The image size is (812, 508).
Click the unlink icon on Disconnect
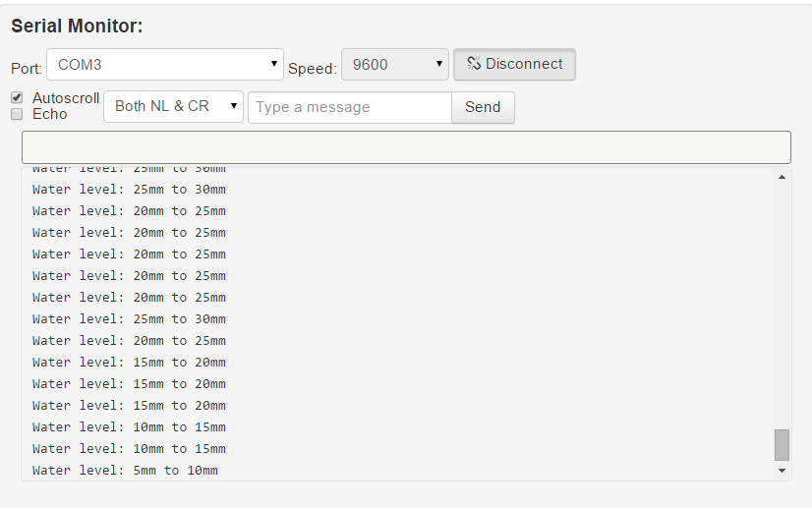coord(473,64)
